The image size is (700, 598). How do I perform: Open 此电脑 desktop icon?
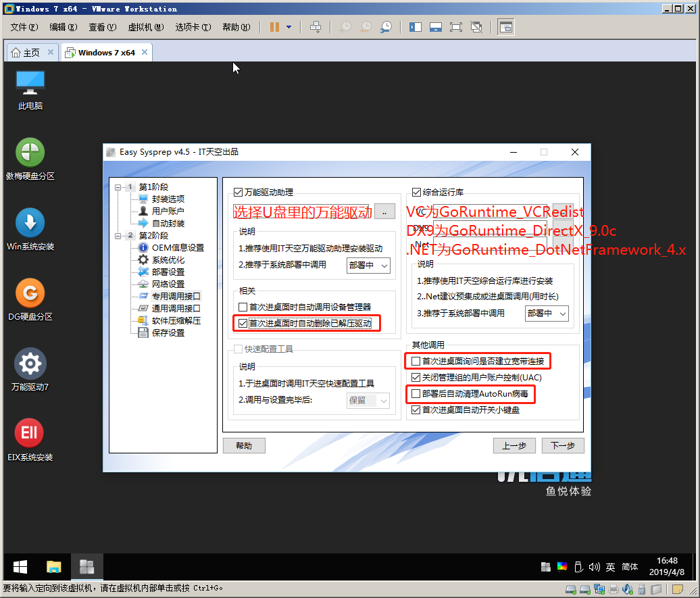(30, 89)
